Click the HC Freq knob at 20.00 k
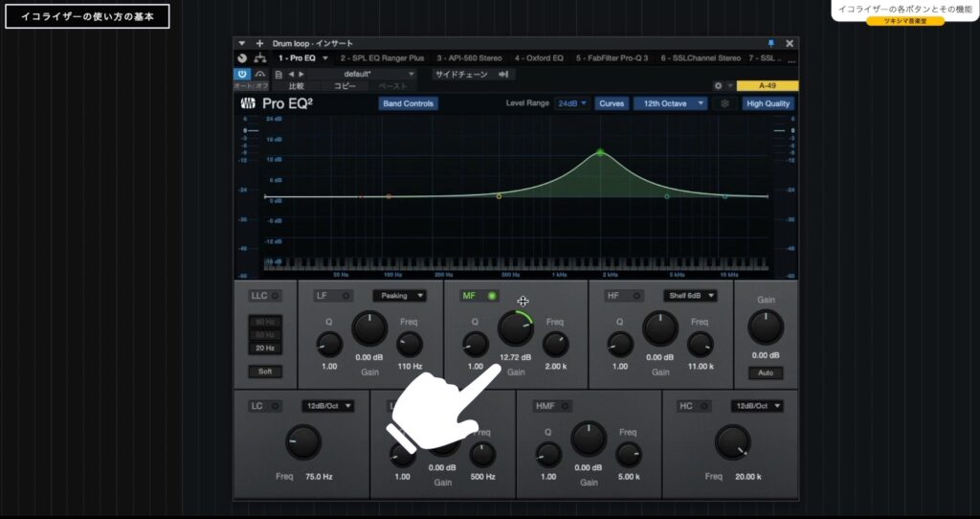This screenshot has width=980, height=519. pyautogui.click(x=732, y=442)
